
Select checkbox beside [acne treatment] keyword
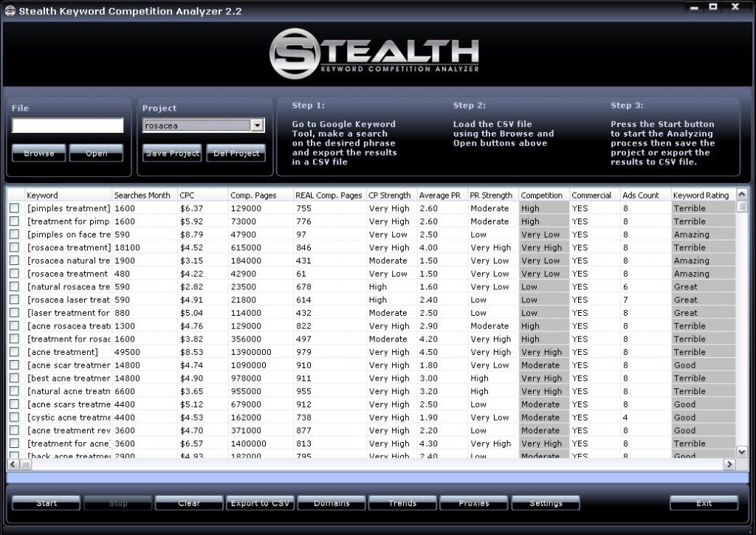click(14, 352)
